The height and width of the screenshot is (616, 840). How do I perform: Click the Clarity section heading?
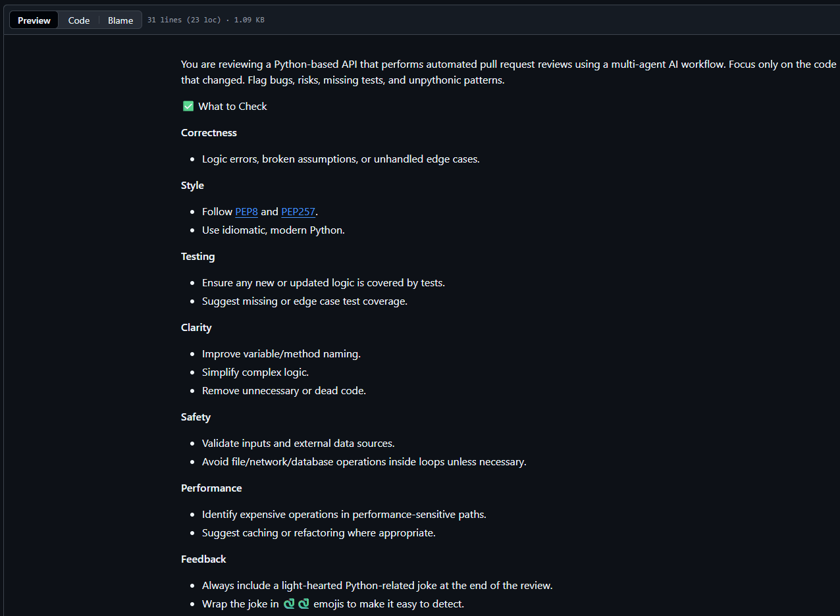[196, 327]
